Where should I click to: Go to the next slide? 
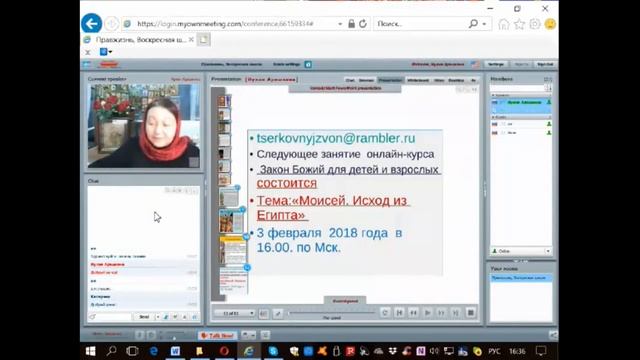[441, 313]
